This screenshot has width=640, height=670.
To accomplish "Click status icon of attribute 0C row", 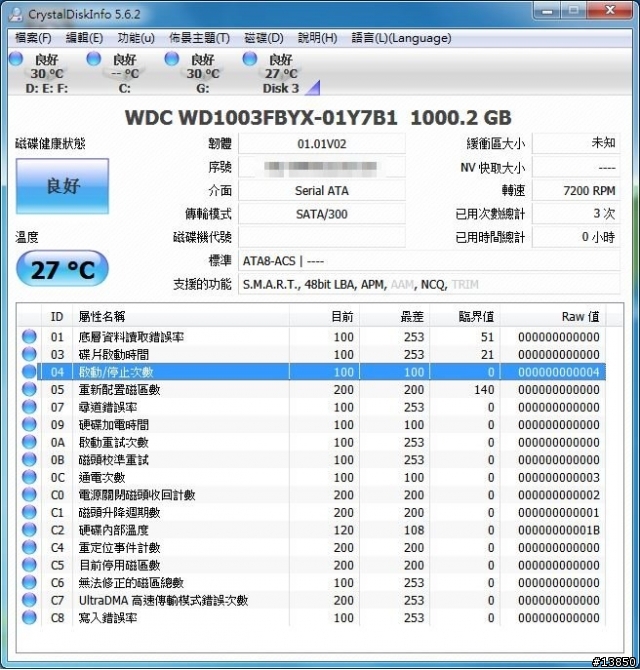I will tap(29, 476).
